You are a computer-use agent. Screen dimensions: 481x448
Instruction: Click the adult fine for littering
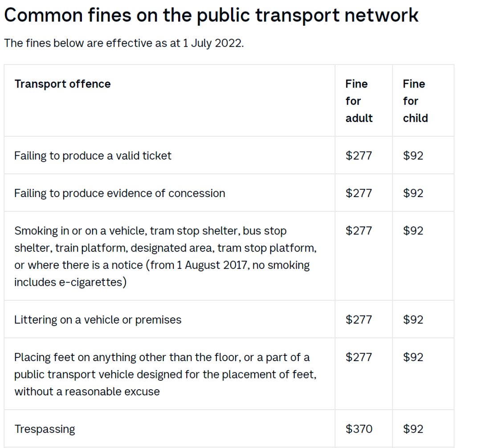[x=359, y=320]
